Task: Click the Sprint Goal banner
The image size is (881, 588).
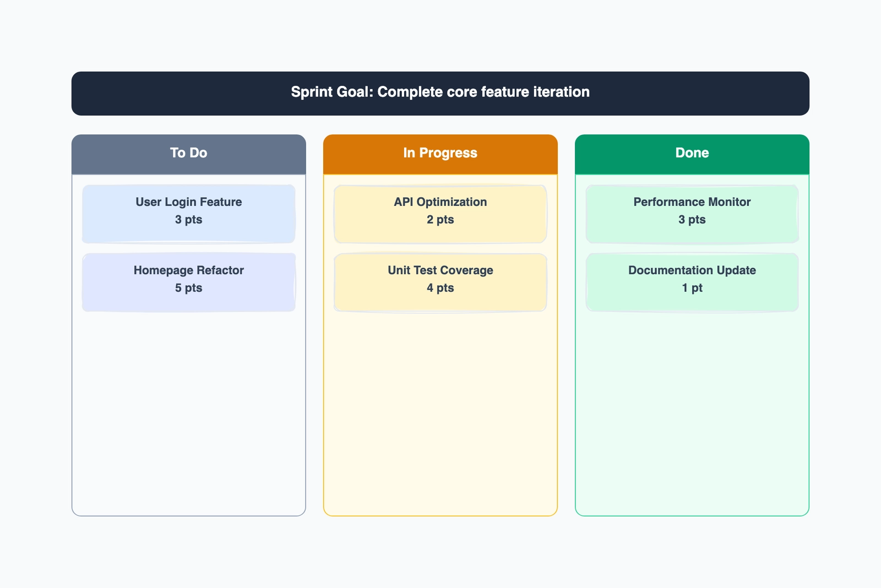Action: coord(440,92)
